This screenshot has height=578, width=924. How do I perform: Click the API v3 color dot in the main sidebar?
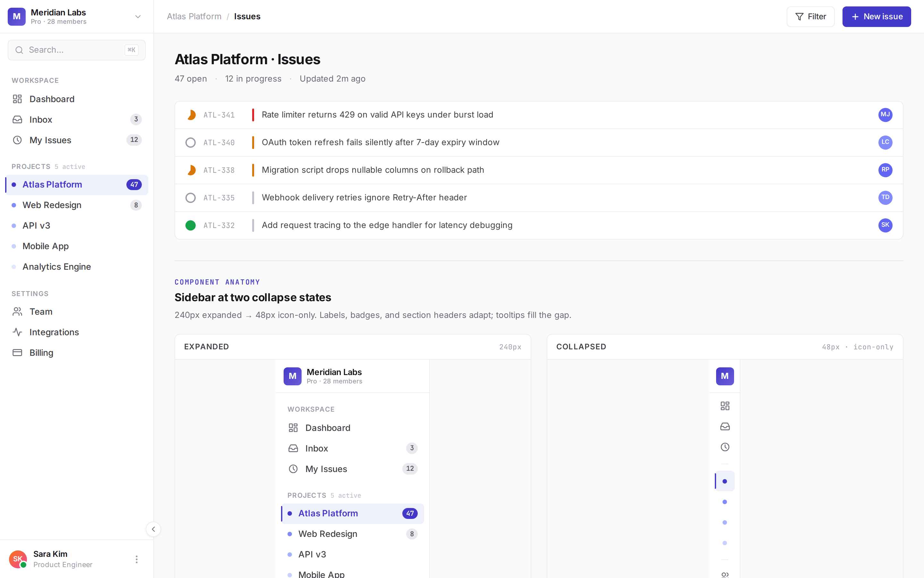click(14, 226)
